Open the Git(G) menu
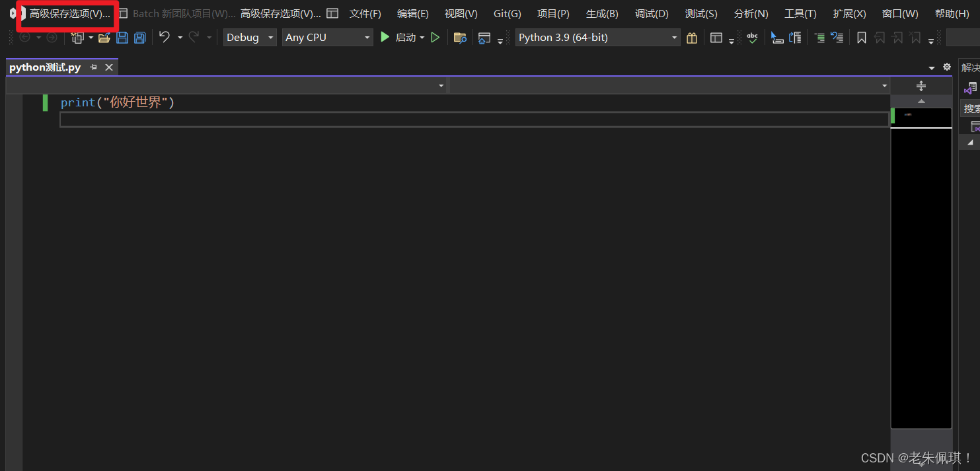Viewport: 980px width, 471px height. click(508, 13)
